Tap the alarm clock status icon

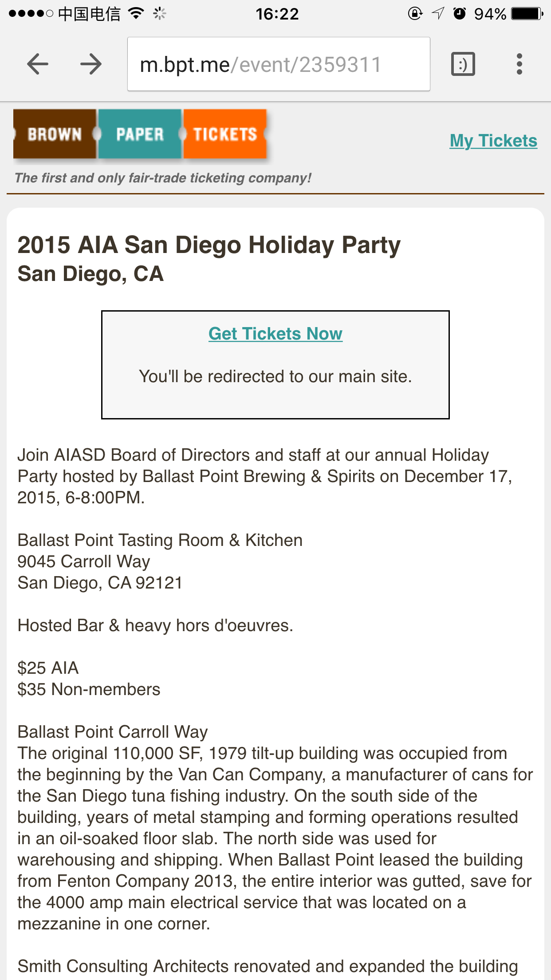(460, 14)
